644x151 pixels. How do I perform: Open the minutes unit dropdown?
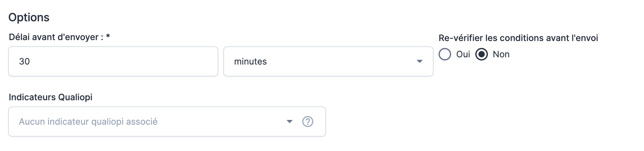pyautogui.click(x=328, y=61)
